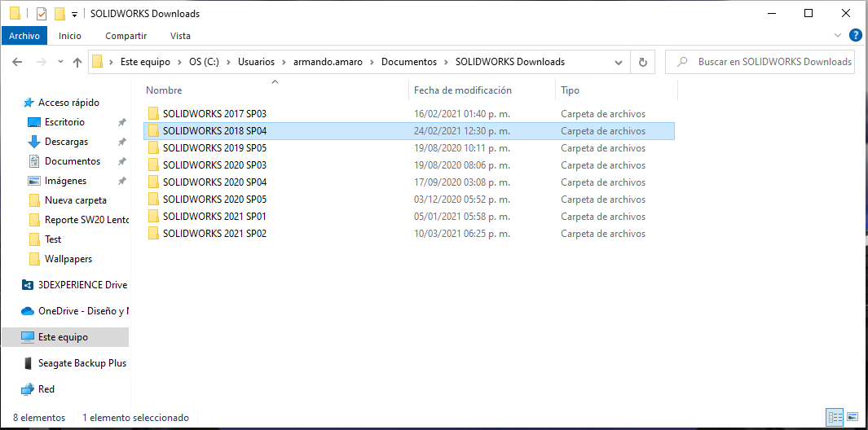Open the recent locations dropdown arrow

point(60,62)
